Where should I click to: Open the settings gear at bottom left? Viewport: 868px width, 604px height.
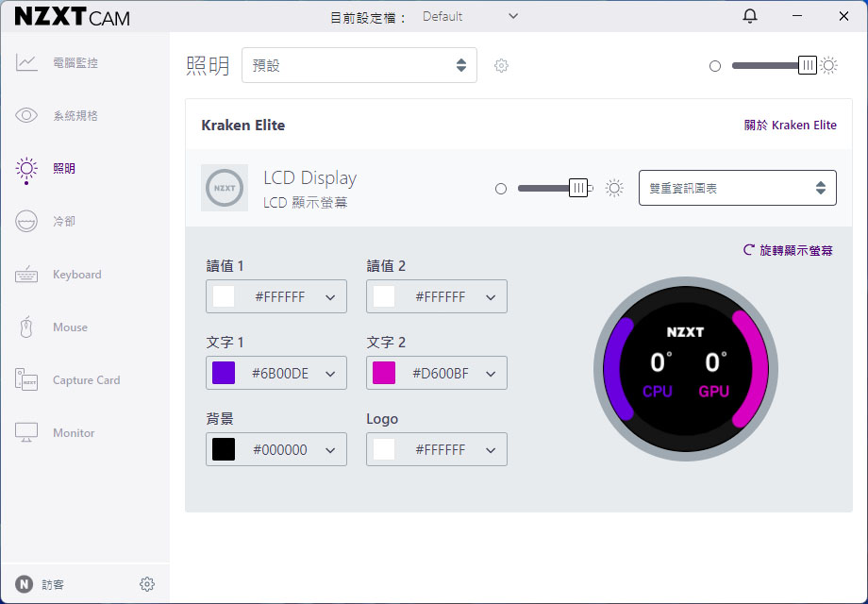pyautogui.click(x=147, y=584)
